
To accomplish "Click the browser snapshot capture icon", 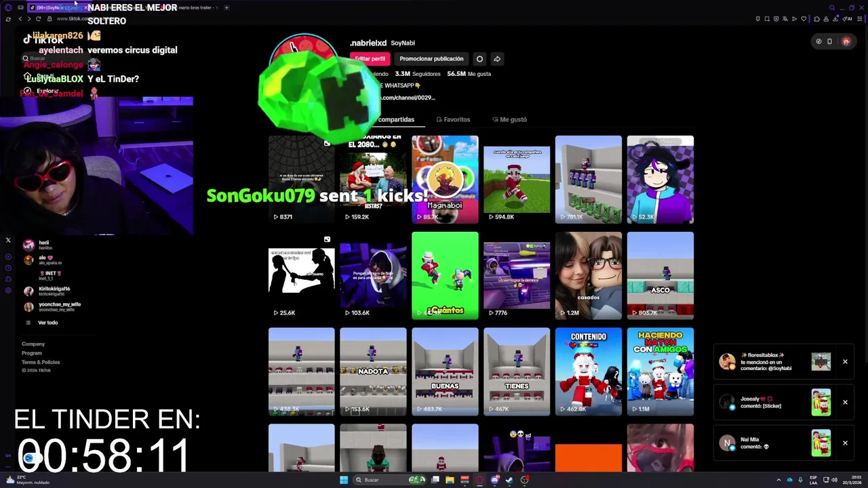I will pos(767,19).
